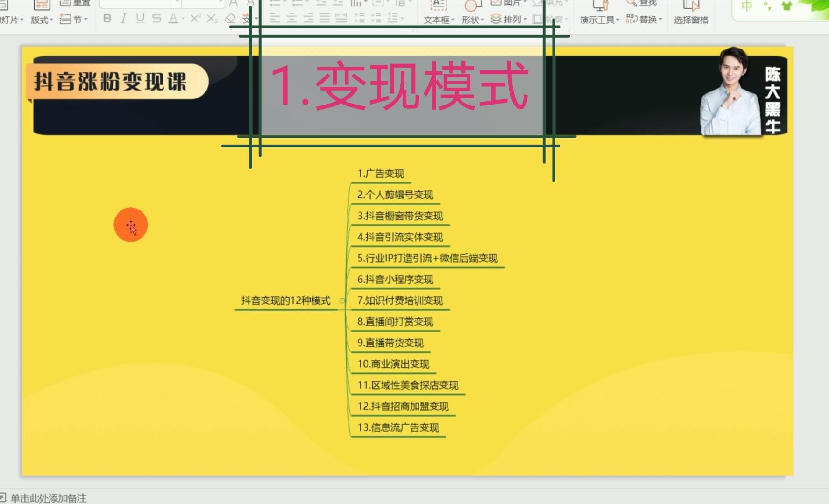The width and height of the screenshot is (829, 504).
Task: Decrease paragraph spacing
Action: point(376,19)
